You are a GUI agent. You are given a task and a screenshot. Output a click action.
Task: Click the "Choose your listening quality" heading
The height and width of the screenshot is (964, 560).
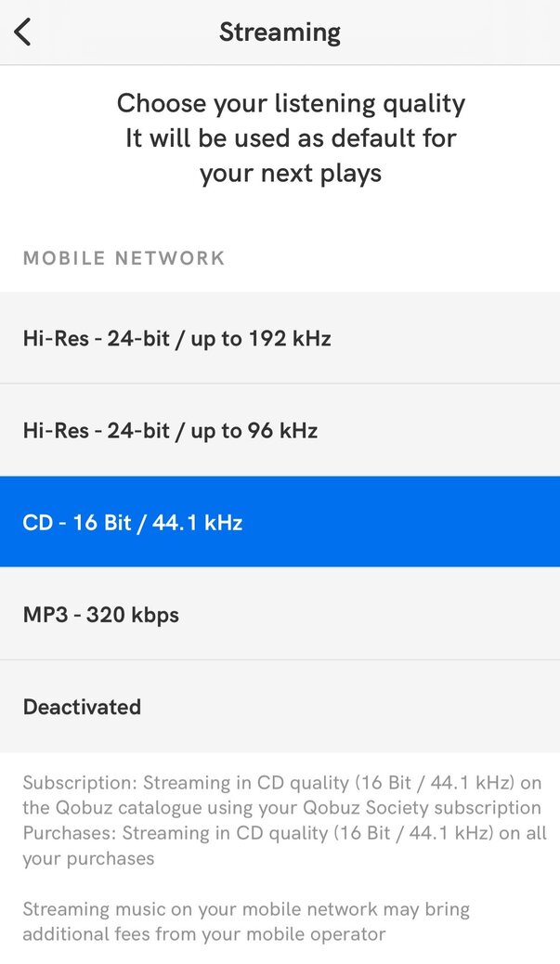[x=291, y=103]
